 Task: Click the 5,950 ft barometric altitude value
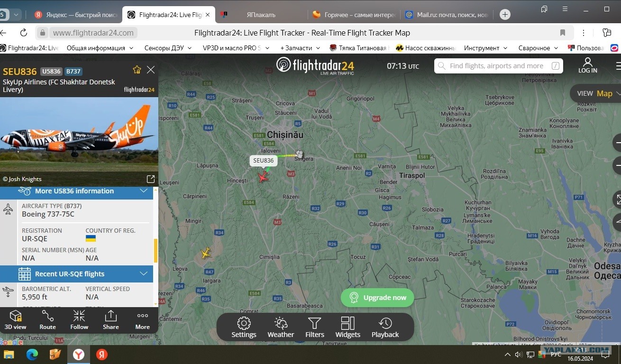pyautogui.click(x=35, y=297)
